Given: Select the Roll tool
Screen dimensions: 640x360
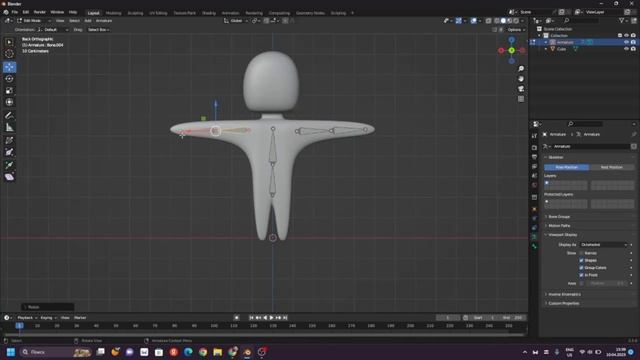Looking at the screenshot, I should (9, 140).
